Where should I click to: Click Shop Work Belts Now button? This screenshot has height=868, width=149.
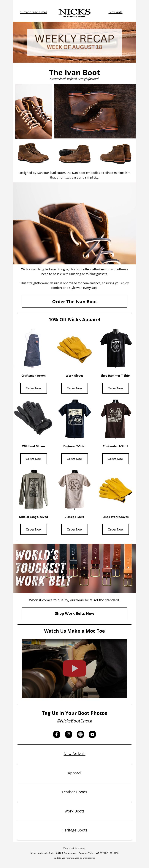pyautogui.click(x=74, y=613)
